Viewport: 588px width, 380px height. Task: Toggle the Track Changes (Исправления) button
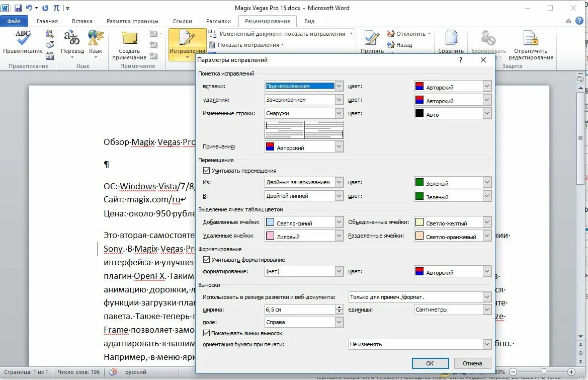coord(187,44)
